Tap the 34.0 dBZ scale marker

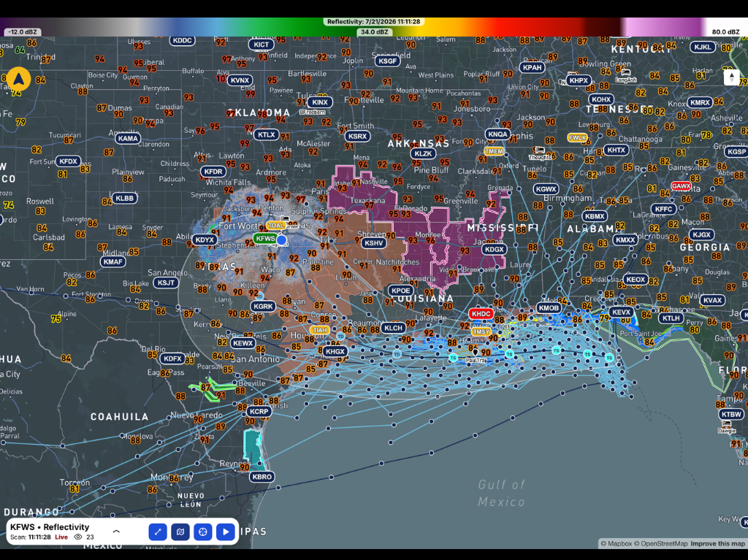(x=374, y=32)
